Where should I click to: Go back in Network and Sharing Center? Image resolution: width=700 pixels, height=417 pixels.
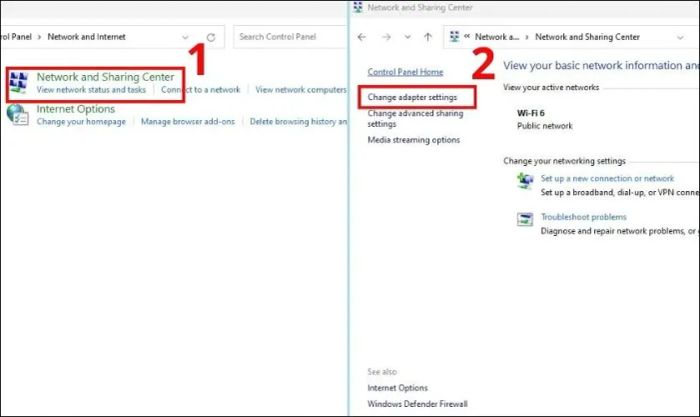click(x=362, y=37)
